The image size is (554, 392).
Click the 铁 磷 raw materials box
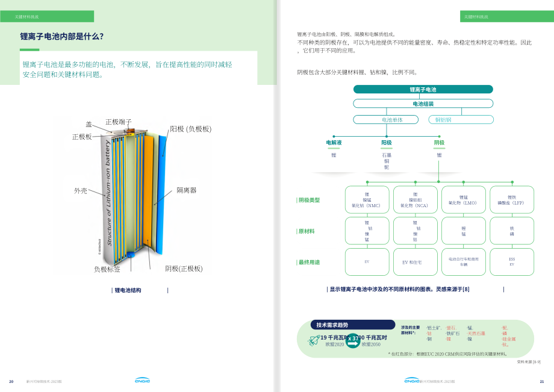pos(512,231)
